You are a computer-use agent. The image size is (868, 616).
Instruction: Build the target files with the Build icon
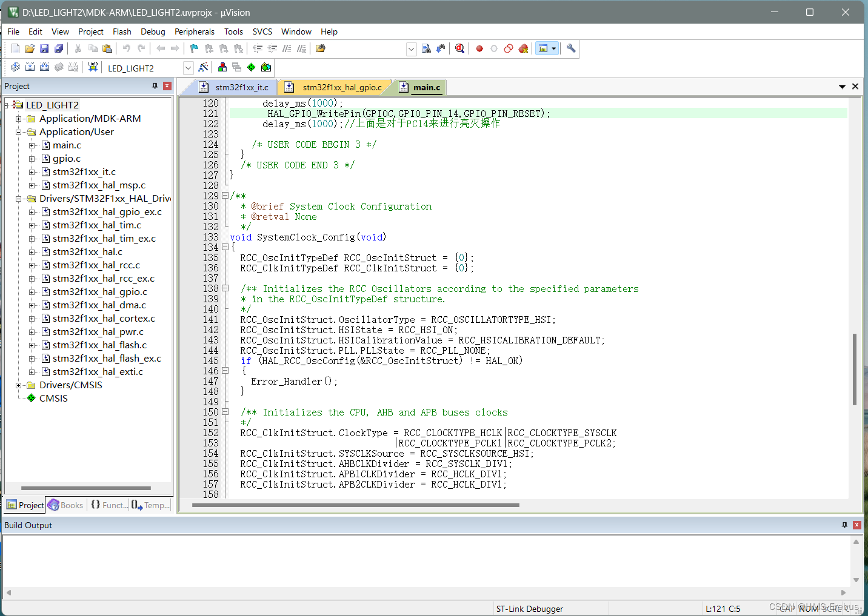[30, 67]
